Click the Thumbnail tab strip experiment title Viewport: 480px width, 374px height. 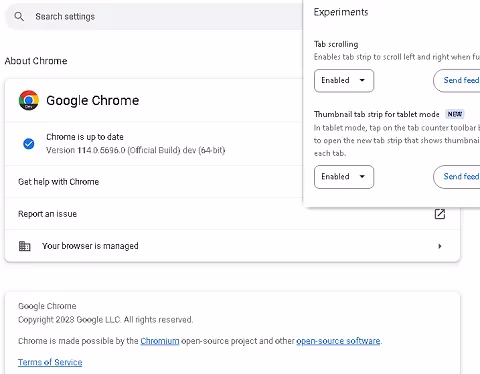point(377,114)
